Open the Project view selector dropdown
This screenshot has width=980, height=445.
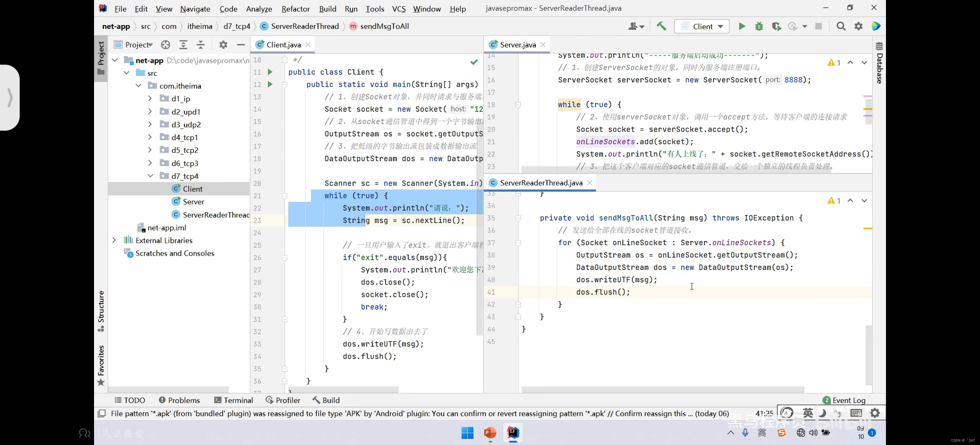134,45
